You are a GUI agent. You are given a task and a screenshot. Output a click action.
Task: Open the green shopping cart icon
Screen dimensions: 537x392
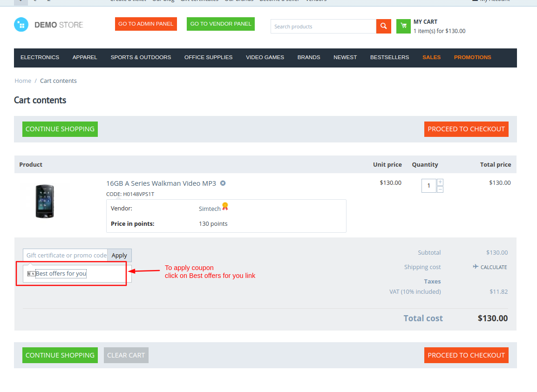tap(403, 26)
